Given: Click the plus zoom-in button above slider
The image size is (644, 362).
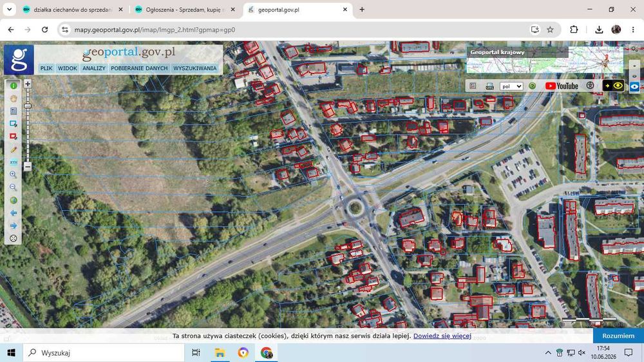Looking at the screenshot, I should click(x=28, y=84).
